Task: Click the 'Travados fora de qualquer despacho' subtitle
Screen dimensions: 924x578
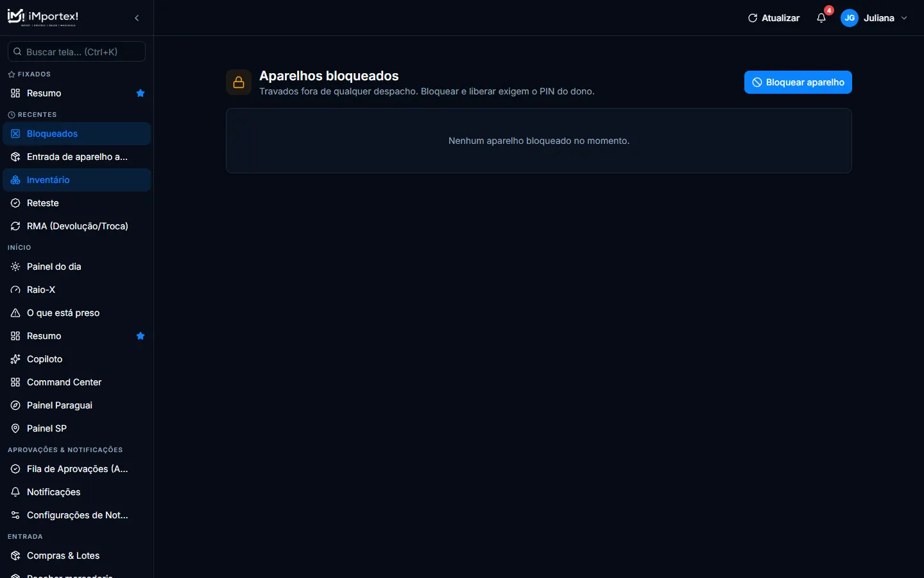Action: point(427,91)
